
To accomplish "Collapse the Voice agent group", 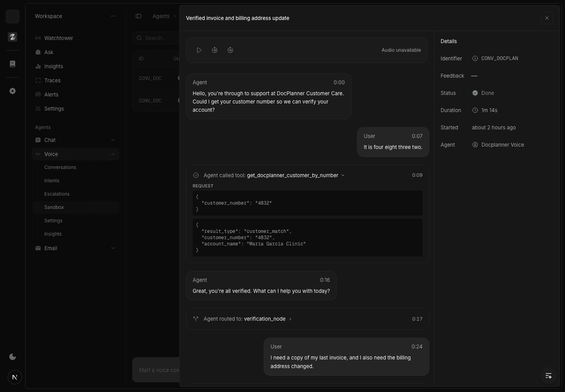I will tap(75, 154).
